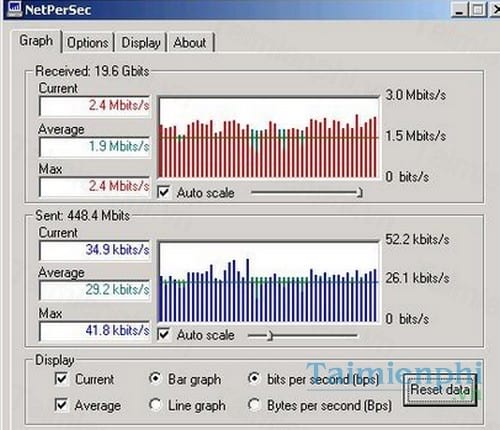Click the Received Max 2.4 Mbits/s field
This screenshot has height=430, width=500.
95,186
